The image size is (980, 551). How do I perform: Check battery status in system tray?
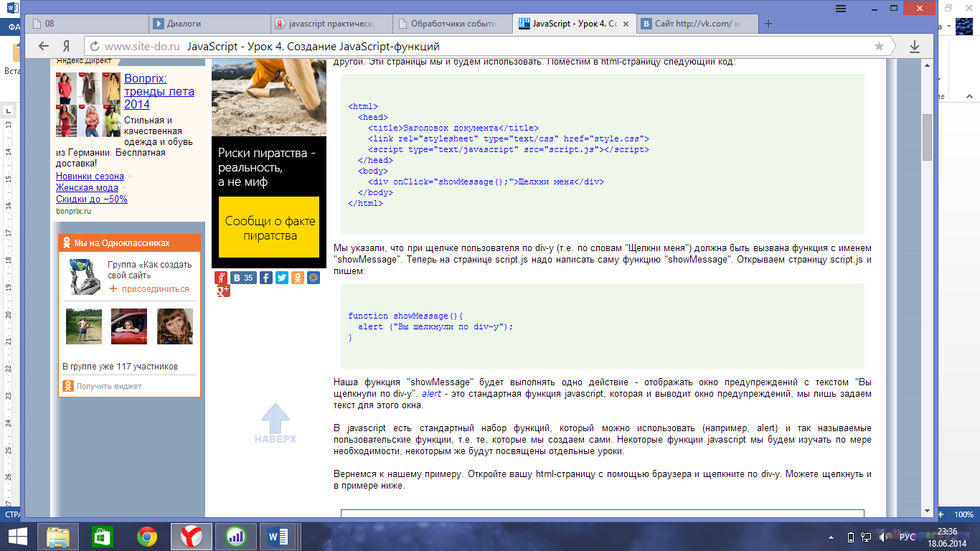click(x=851, y=537)
